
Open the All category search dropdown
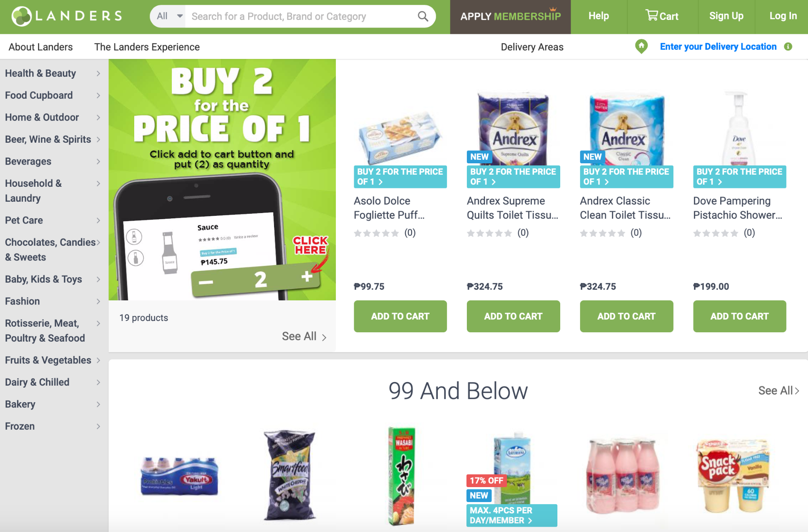[168, 16]
